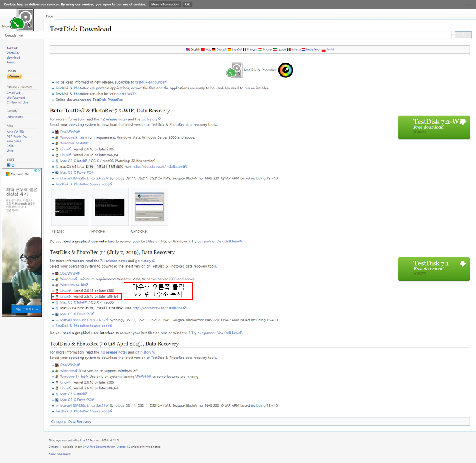Image resolution: width=476 pixels, height=463 pixels.
Task: Click the yellow Donate button
Action: click(14, 77)
